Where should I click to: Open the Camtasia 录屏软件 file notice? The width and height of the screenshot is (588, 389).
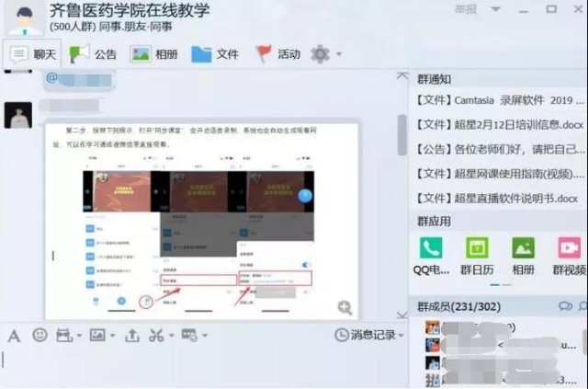[500, 100]
